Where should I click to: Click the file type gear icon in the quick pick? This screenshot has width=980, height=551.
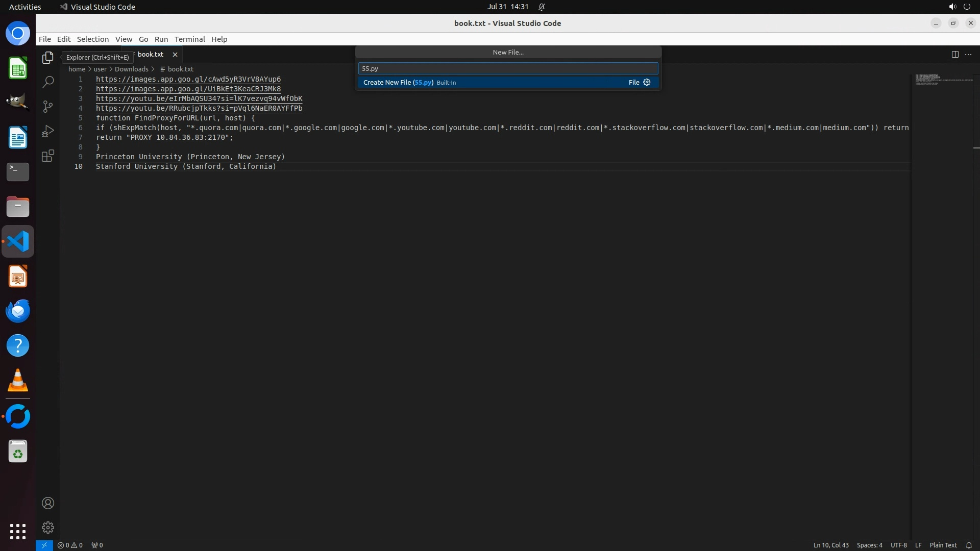[647, 82]
